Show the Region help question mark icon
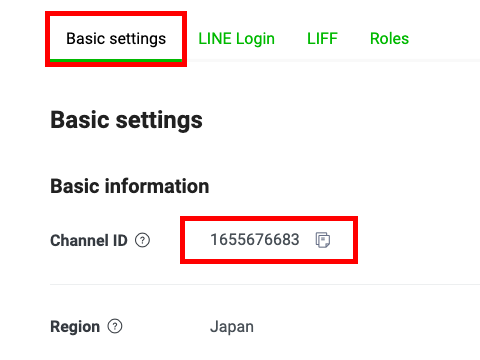 [115, 326]
